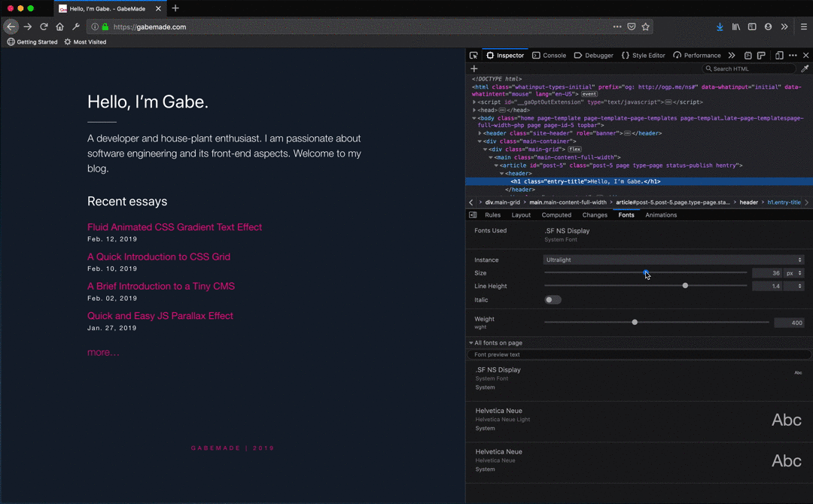Open developer wrench icon in browser toolbar
The height and width of the screenshot is (504, 813).
click(76, 26)
